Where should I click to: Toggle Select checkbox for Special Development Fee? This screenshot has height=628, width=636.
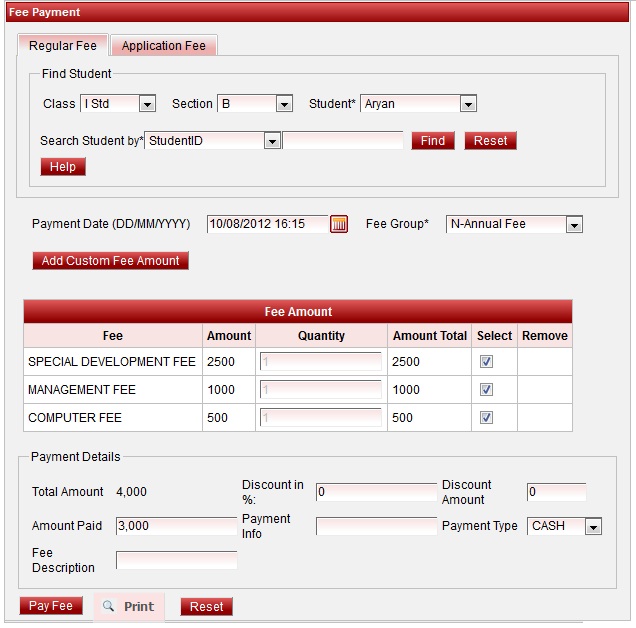pyautogui.click(x=487, y=362)
